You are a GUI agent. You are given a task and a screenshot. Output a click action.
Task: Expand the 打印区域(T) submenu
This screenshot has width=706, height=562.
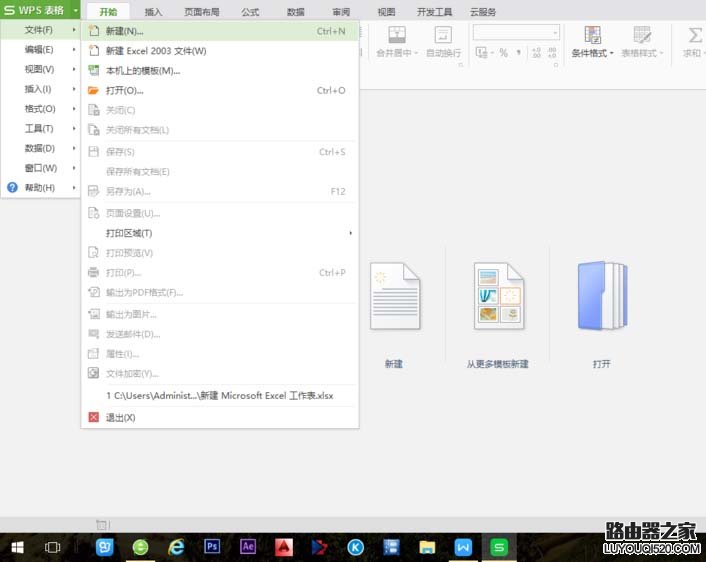[350, 233]
